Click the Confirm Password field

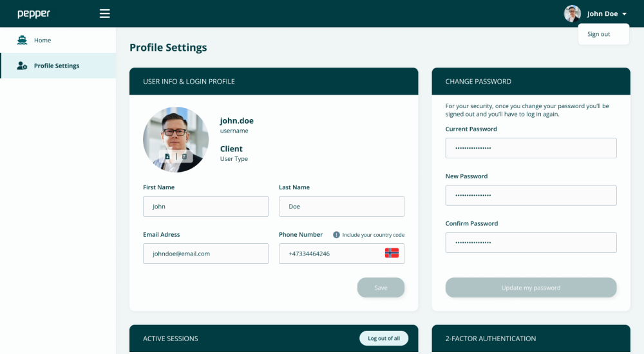[531, 243]
